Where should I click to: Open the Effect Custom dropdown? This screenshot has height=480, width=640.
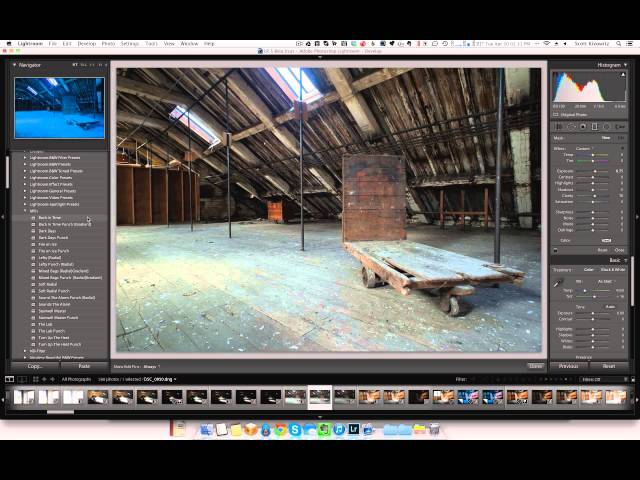point(585,148)
